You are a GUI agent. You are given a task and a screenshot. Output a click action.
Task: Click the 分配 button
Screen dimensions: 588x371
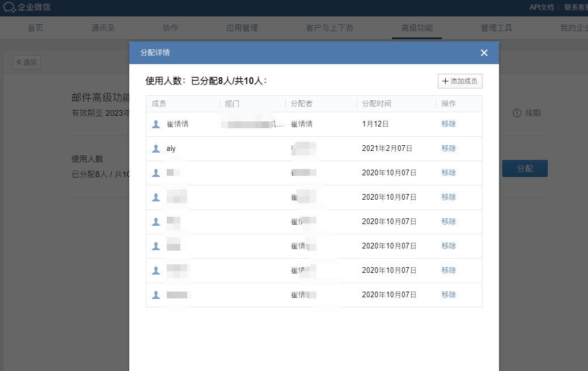(524, 168)
